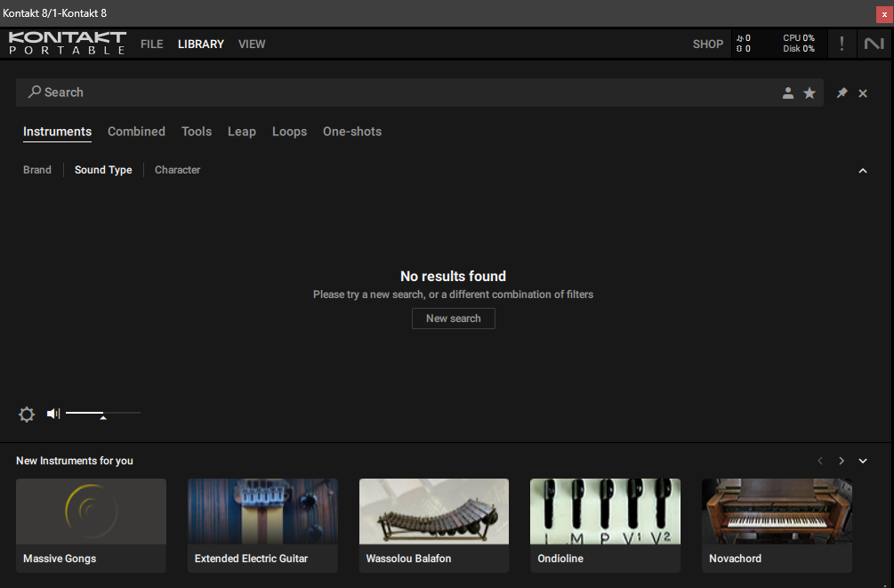
Task: Open the warning exclamation notifications icon
Action: (x=842, y=44)
